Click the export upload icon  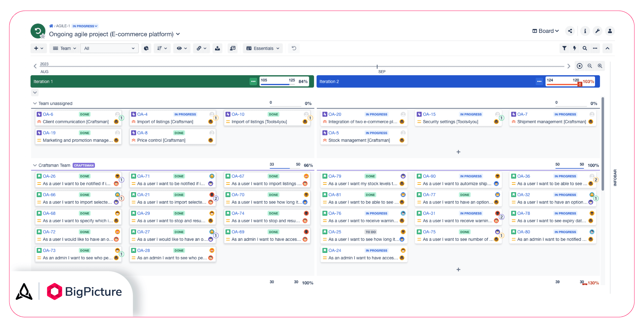coord(217,48)
